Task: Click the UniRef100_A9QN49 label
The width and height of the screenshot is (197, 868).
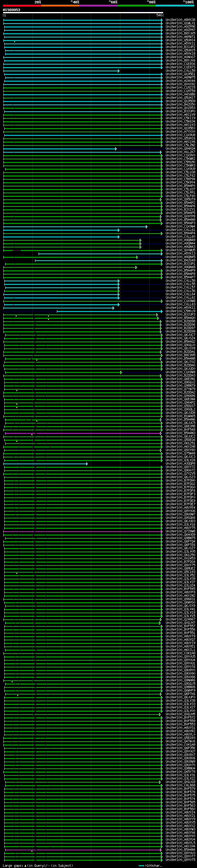Action: pos(180,240)
